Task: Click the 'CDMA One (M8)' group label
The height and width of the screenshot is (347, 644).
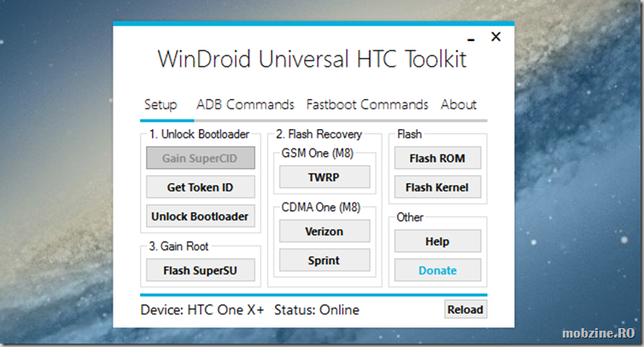Action: (321, 207)
